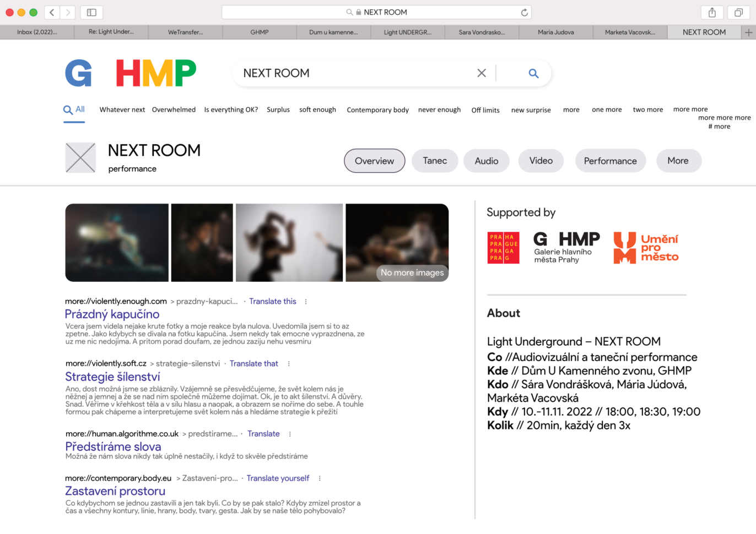The height and width of the screenshot is (534, 756).
Task: Switch to the Light UNDERGR... tab
Action: pyautogui.click(x=408, y=32)
